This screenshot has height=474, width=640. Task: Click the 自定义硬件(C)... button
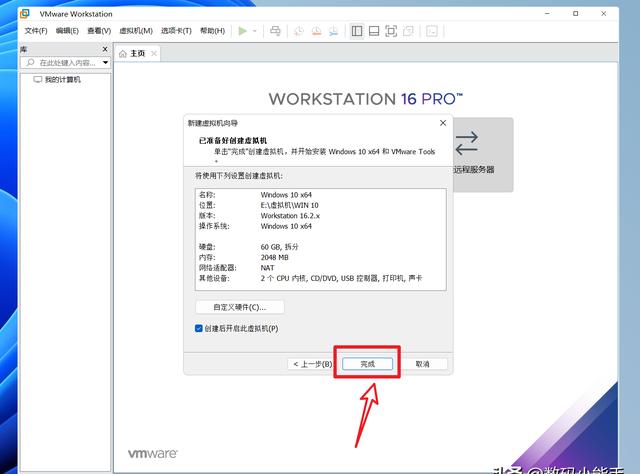pos(240,307)
